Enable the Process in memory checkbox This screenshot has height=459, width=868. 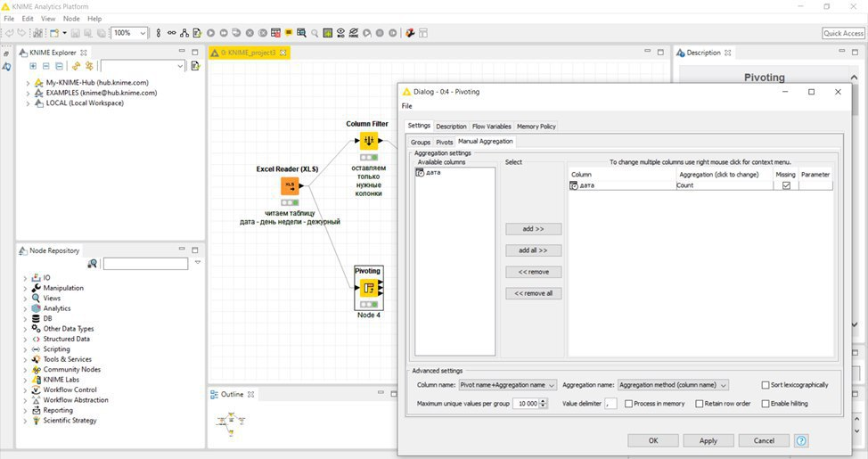(x=628, y=404)
